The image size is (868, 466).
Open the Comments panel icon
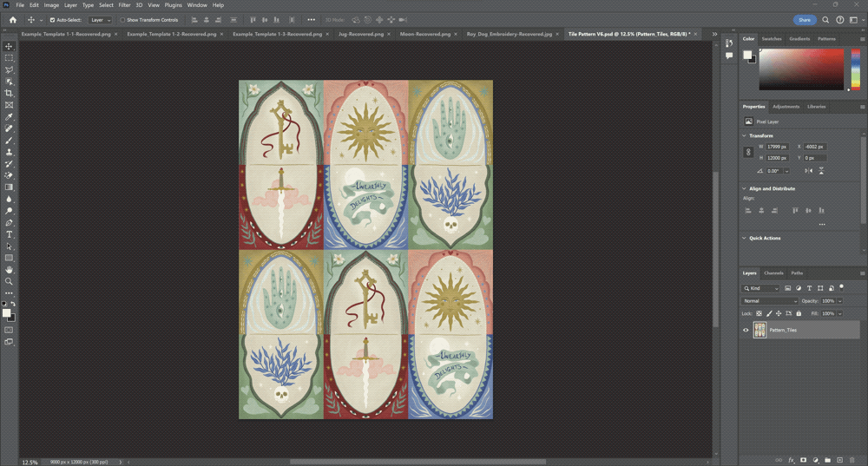(729, 56)
